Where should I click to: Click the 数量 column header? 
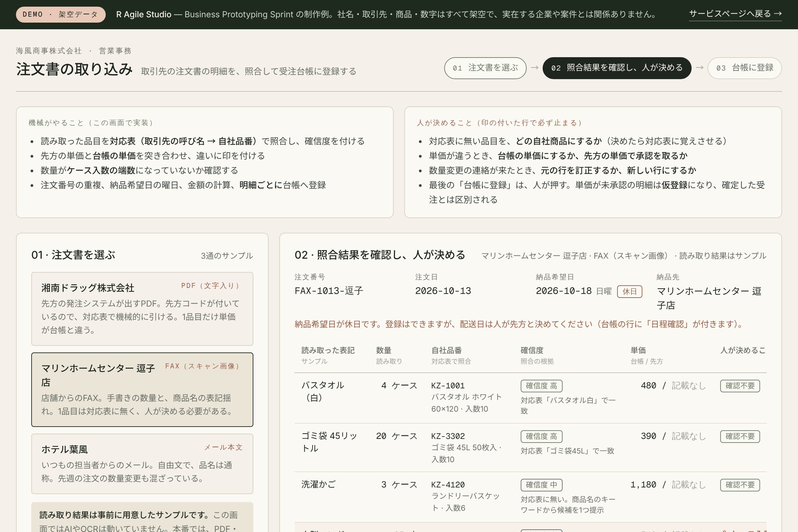(384, 350)
